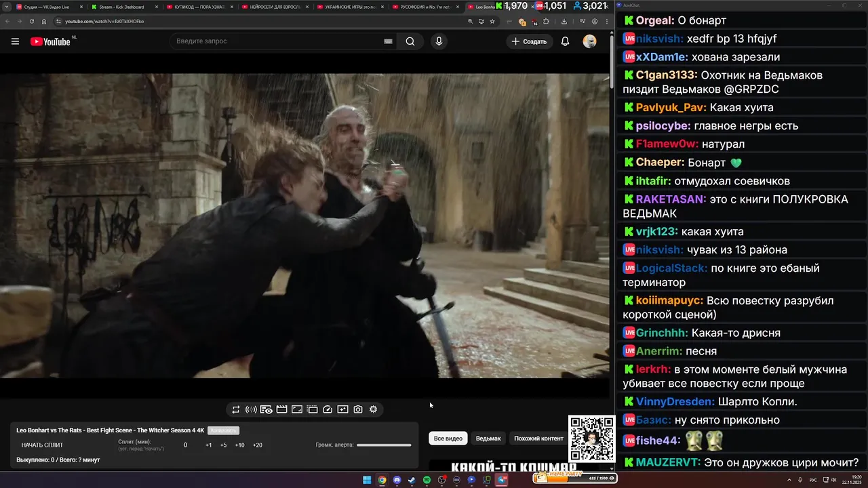Click the screen-with-plus icon in toolbar
The width and height of the screenshot is (868, 488).
(x=342, y=409)
